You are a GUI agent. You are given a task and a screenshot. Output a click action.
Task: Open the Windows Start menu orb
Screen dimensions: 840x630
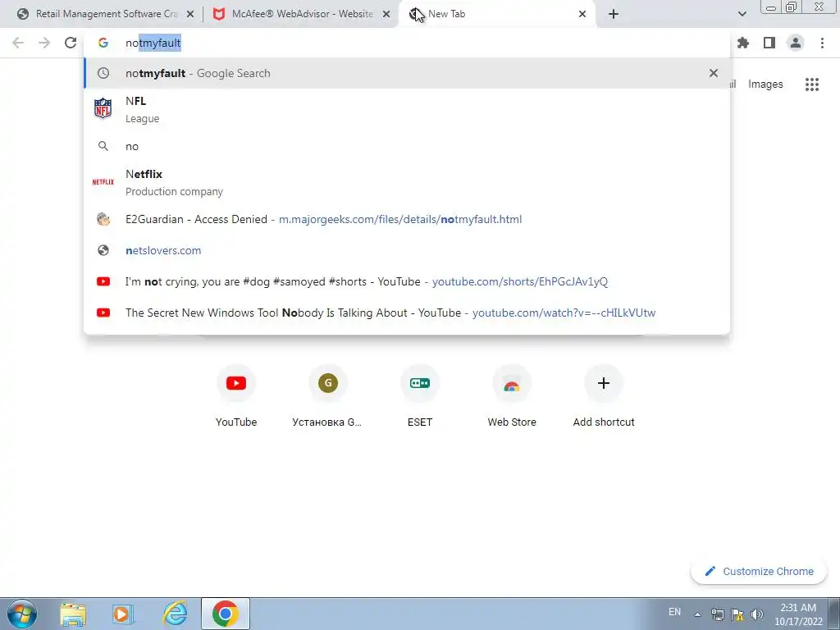click(21, 614)
